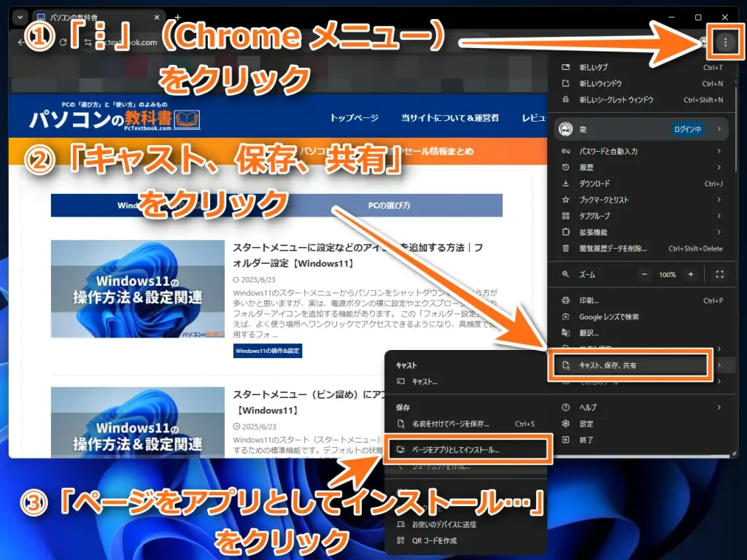Send page via お使いのデバイスに送信
The width and height of the screenshot is (747, 560).
465,524
